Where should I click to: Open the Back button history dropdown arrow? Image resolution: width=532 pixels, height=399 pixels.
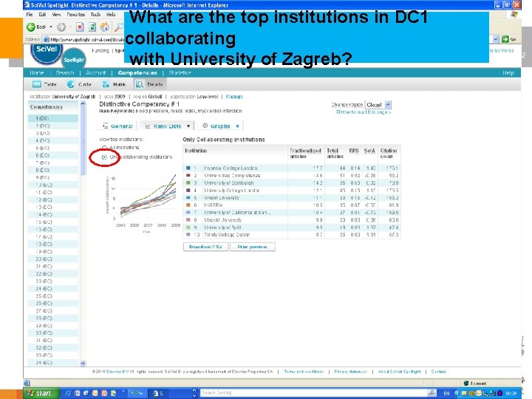(51, 27)
